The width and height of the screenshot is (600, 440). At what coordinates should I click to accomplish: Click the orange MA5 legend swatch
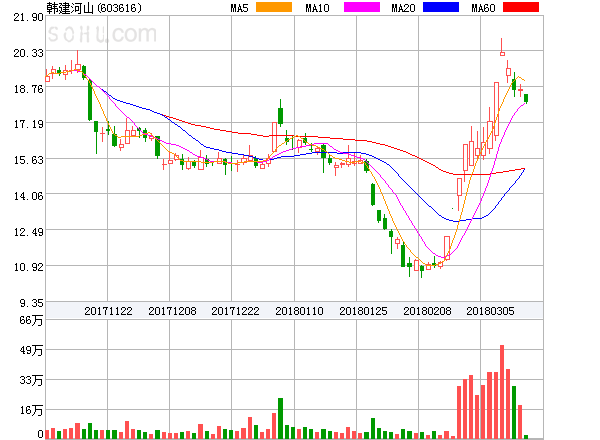point(274,7)
